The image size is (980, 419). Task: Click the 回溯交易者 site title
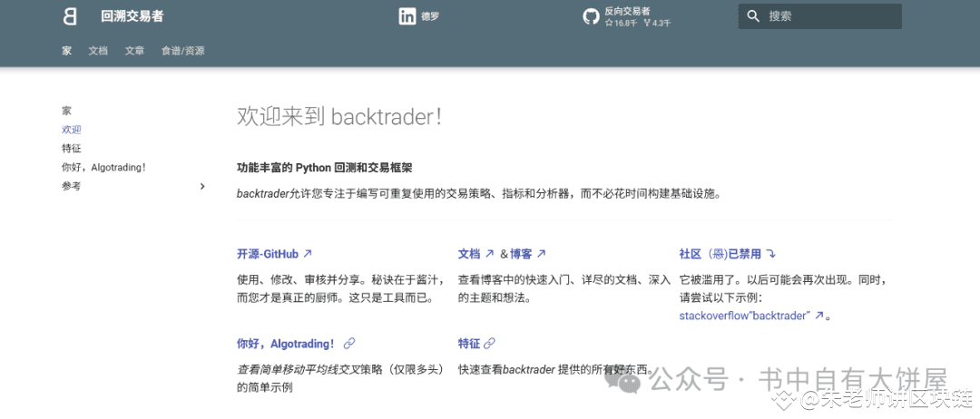[x=132, y=16]
